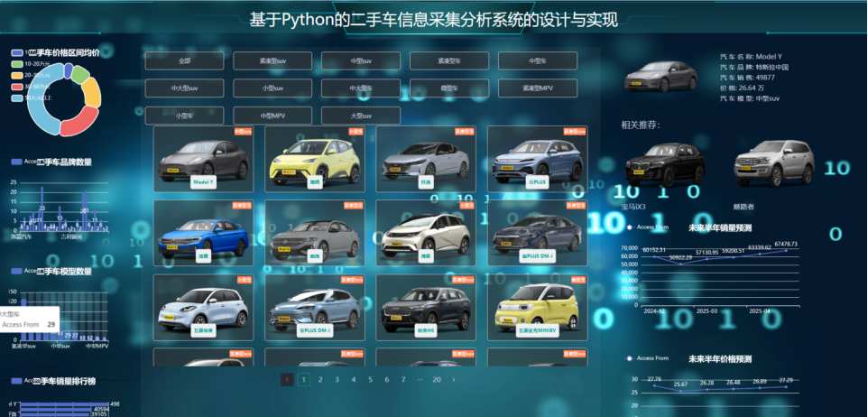The image size is (868, 417).
Task: Go to page 20 in pagination
Action: point(437,379)
